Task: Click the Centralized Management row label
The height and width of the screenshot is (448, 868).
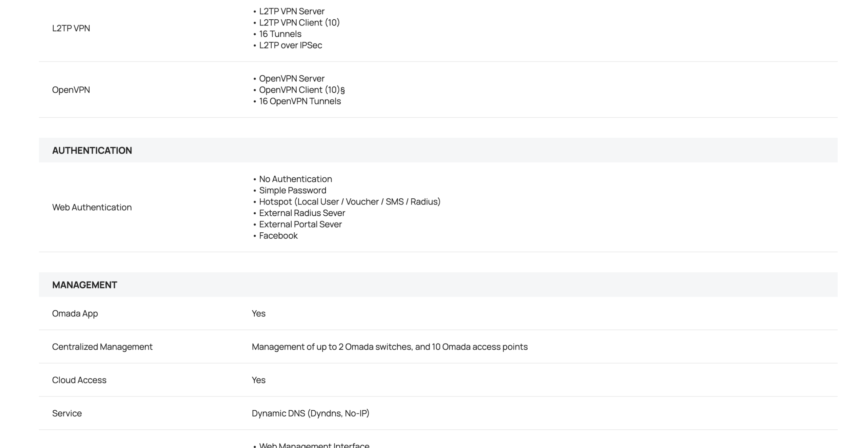Action: 102,347
